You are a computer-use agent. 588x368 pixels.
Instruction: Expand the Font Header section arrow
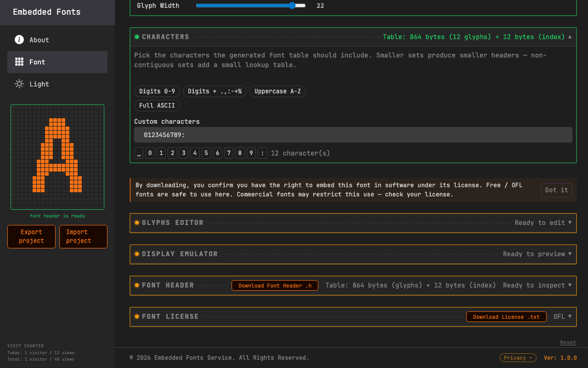(570, 285)
